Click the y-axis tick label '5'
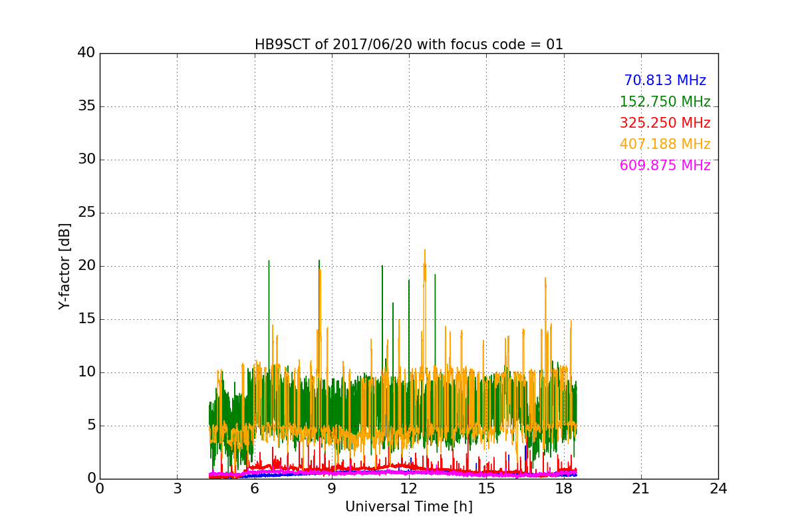The image size is (798, 532). point(90,426)
